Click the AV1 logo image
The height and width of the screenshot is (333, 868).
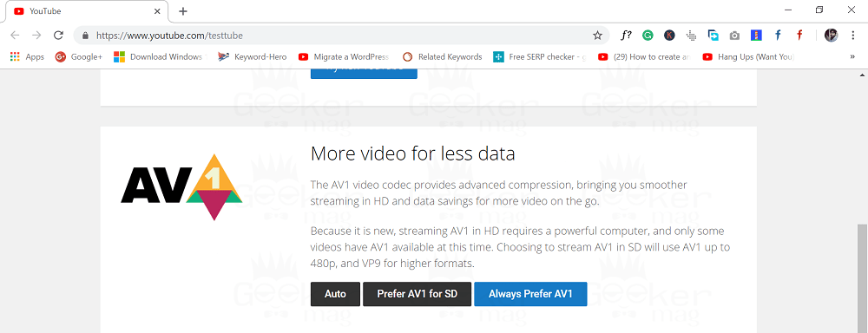181,187
